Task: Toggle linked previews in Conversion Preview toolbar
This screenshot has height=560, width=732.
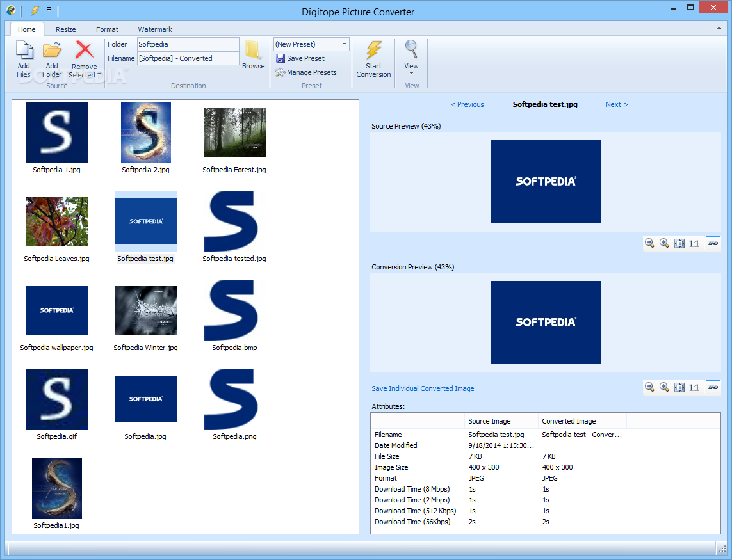Action: coord(713,387)
